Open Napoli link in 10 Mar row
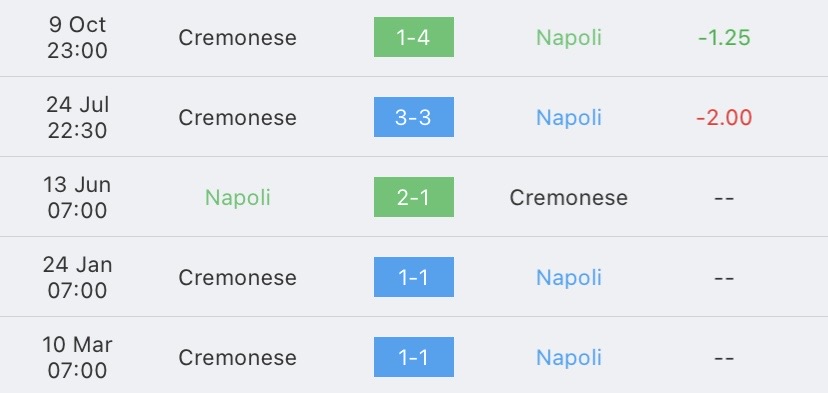Viewport: 828px width, 393px height. coord(569,358)
